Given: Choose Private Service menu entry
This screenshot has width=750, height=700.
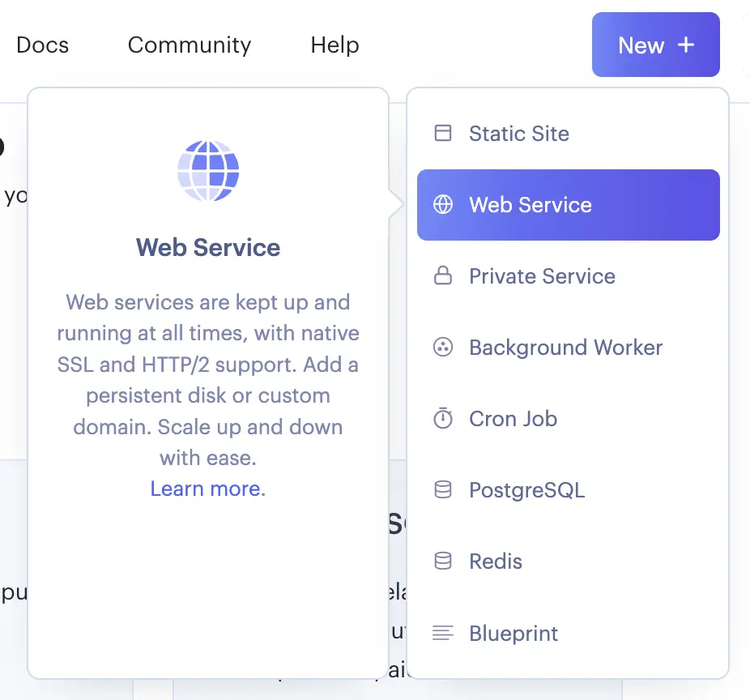Looking at the screenshot, I should (542, 276).
